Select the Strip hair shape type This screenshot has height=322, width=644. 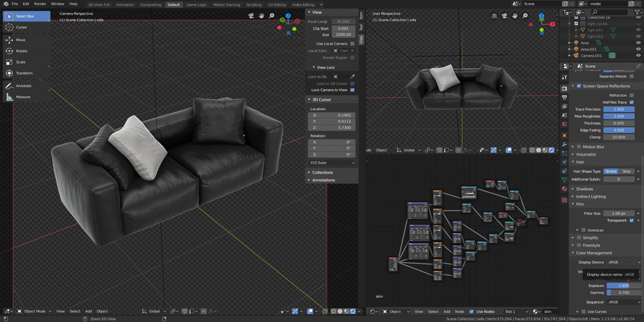click(x=626, y=172)
